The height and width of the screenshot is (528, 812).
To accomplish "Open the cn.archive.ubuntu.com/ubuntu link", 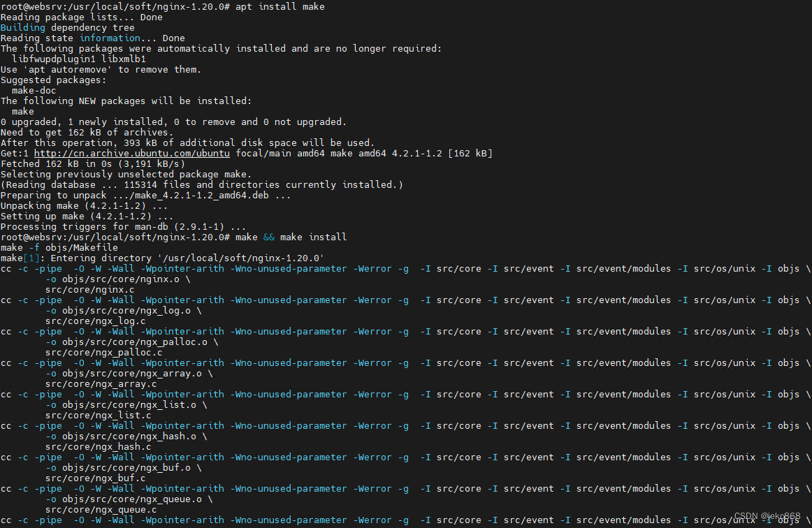I will [x=131, y=153].
